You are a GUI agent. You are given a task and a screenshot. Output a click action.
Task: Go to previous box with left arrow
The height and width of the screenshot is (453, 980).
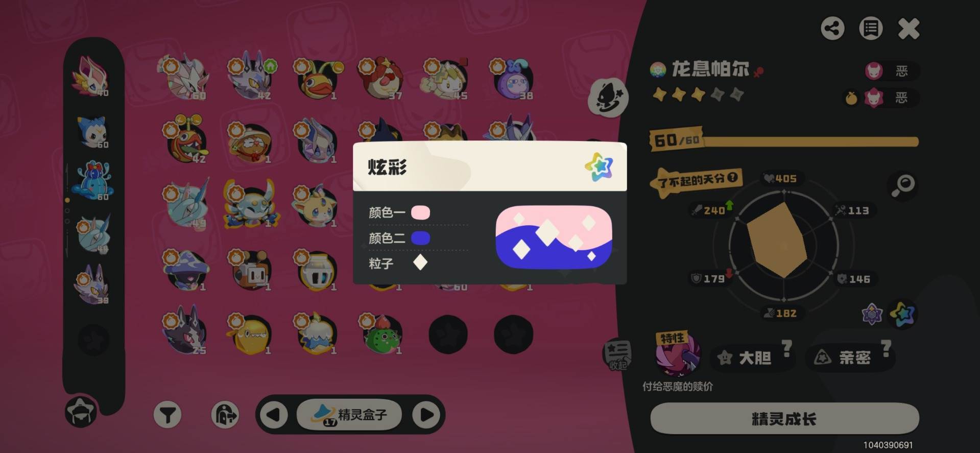(x=274, y=415)
